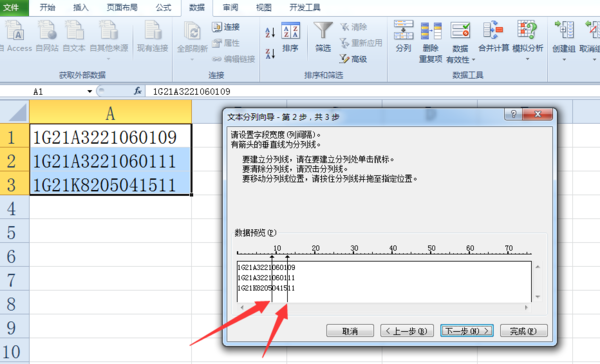Switch to the 页面布局 tab
Viewport: 600px width, 364px height.
click(122, 7)
